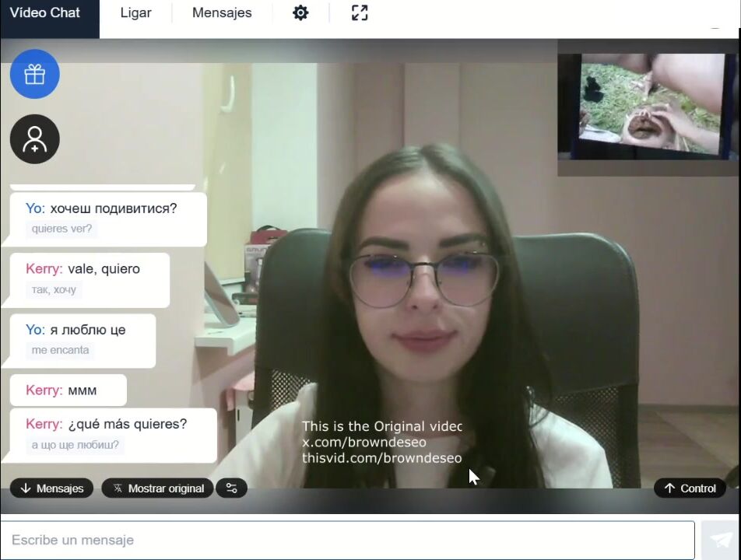The height and width of the screenshot is (560, 741).
Task: Focus the "Escribe un mensaje" input field
Action: click(347, 540)
